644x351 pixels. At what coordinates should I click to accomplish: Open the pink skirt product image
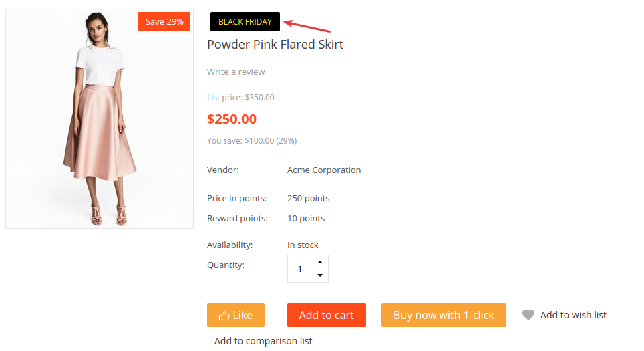[100, 119]
